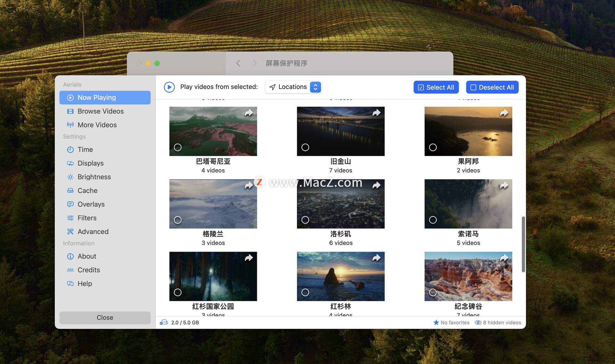
Task: Click the Now Playing play-circle icon
Action: 70,98
